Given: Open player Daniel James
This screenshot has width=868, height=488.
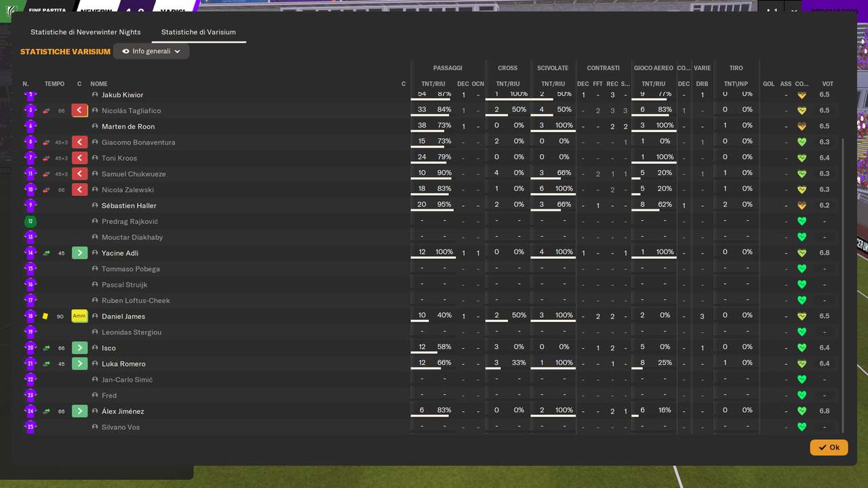Looking at the screenshot, I should coord(123,317).
